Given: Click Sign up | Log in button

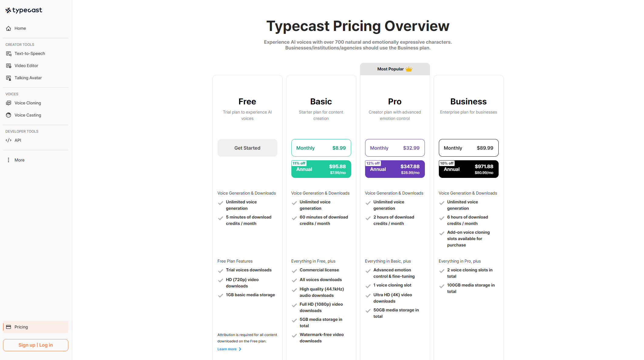Looking at the screenshot, I should coord(36,345).
